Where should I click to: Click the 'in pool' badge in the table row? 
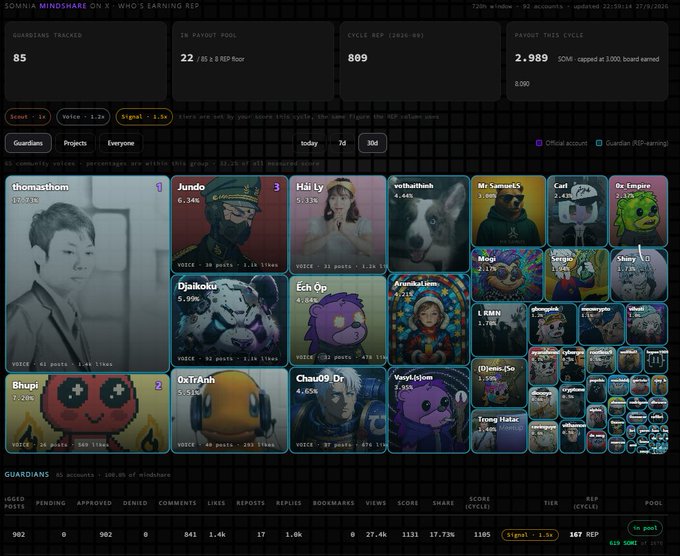tap(645, 528)
